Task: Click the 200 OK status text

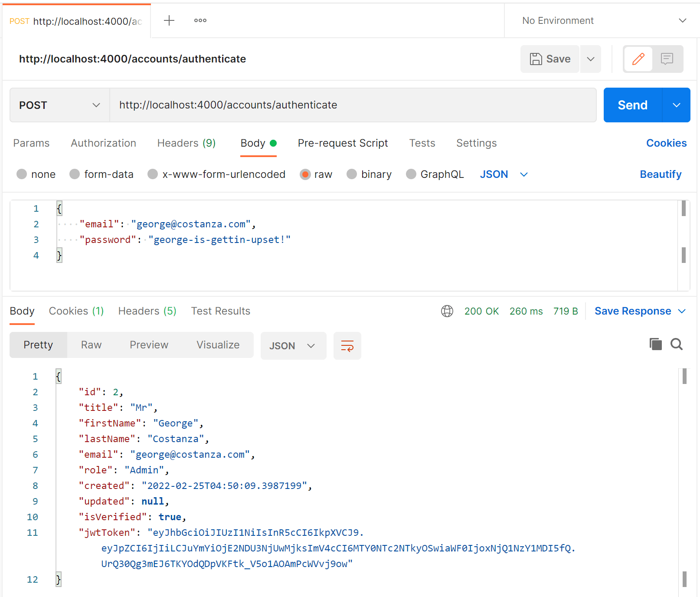Action: tap(481, 311)
